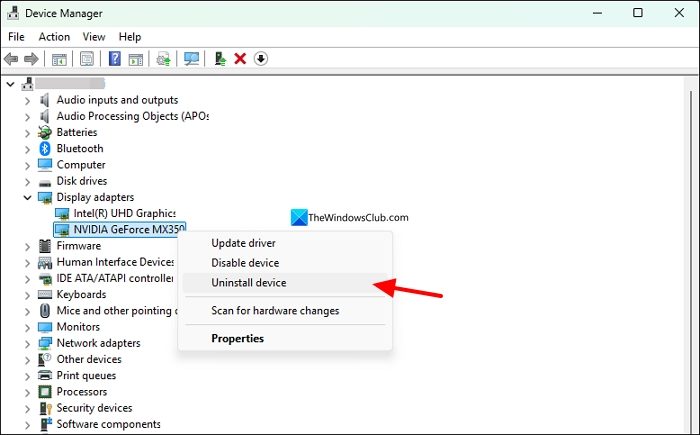
Task: Expand the Monitors category chevron
Action: [27, 327]
